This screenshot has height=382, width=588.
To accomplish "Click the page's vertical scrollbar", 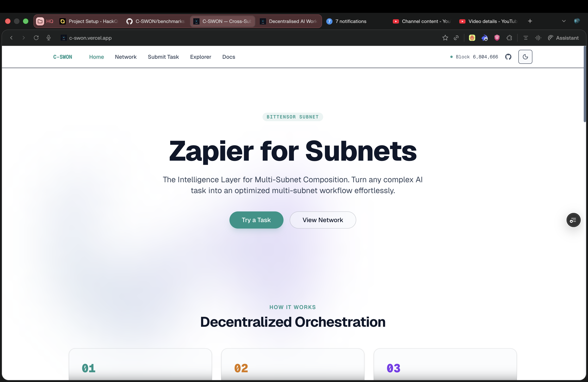I will [584, 84].
